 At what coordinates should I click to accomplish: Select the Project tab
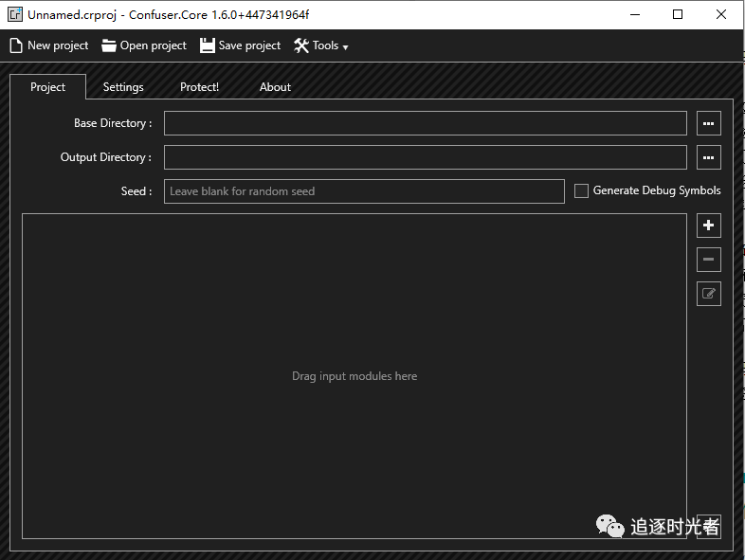coord(47,87)
